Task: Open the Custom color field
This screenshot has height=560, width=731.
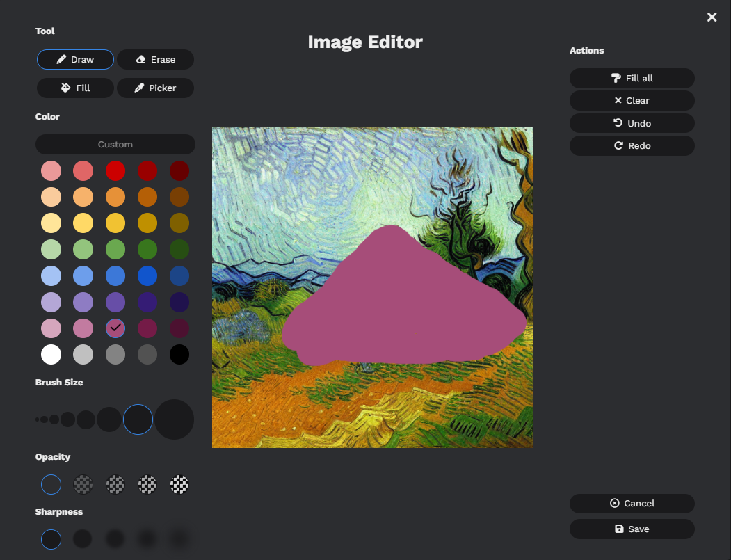Action: (x=115, y=145)
